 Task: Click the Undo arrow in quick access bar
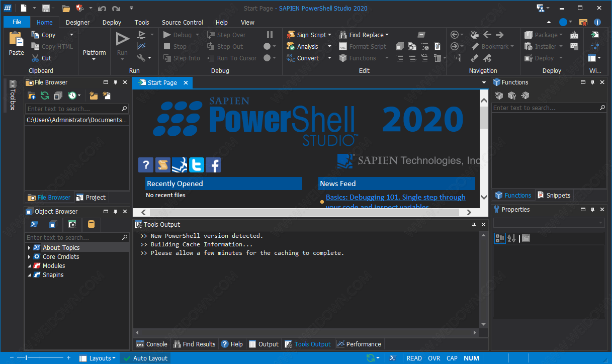(x=102, y=8)
